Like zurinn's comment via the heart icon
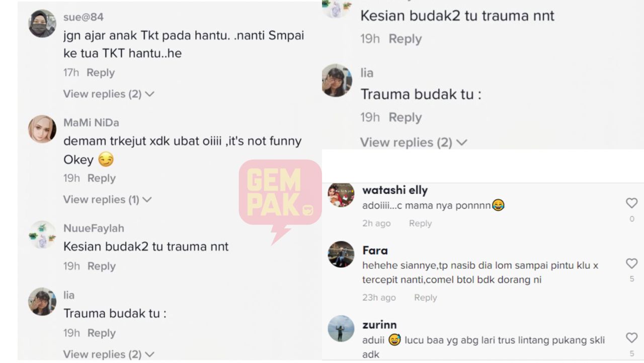 pos(631,338)
